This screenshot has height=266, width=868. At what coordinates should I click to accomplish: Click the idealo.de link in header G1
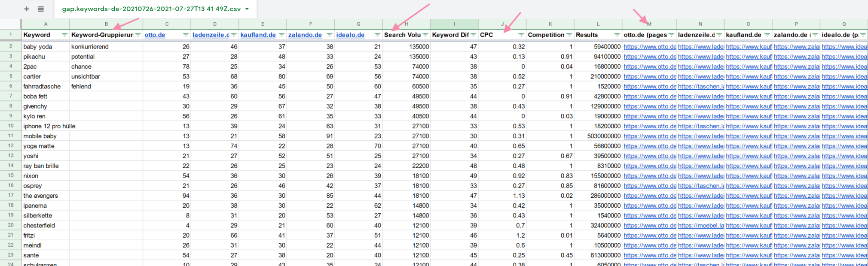point(350,35)
